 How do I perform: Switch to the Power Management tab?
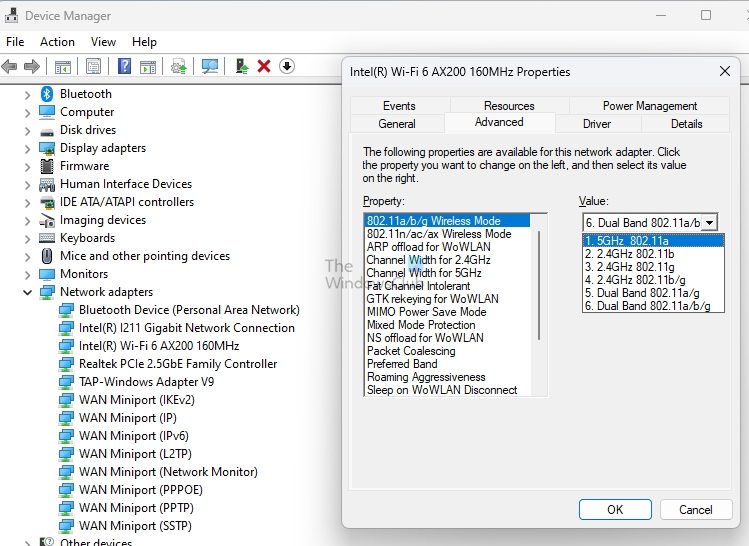pyautogui.click(x=650, y=106)
